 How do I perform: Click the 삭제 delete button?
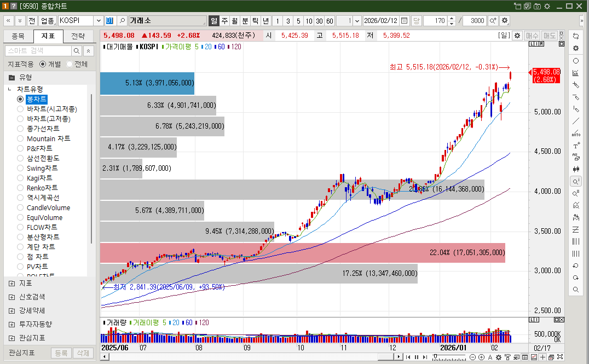(x=83, y=353)
